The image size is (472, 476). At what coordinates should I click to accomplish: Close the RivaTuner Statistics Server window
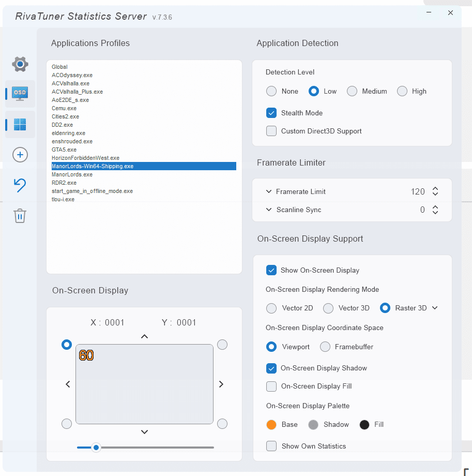pos(450,12)
